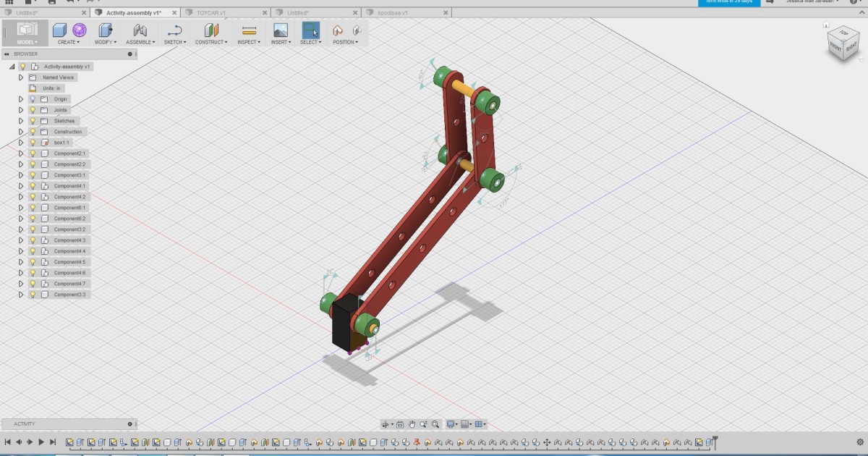Expand the Joints folder in the browser
868x456 pixels.
(21, 110)
